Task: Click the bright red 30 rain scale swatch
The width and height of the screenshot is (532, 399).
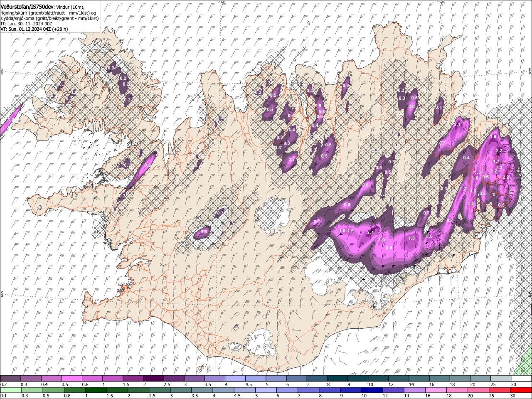Action: (520, 390)
